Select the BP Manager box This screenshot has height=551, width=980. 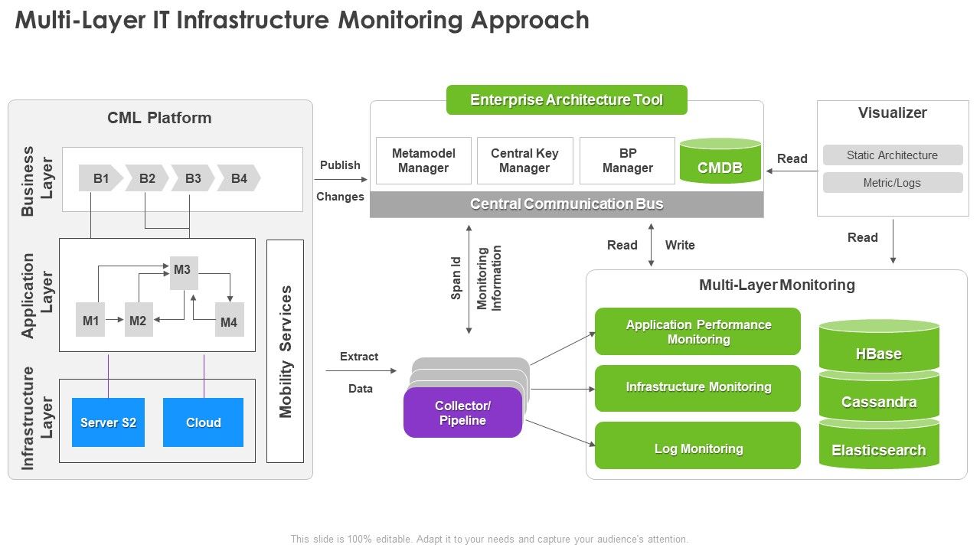628,161
